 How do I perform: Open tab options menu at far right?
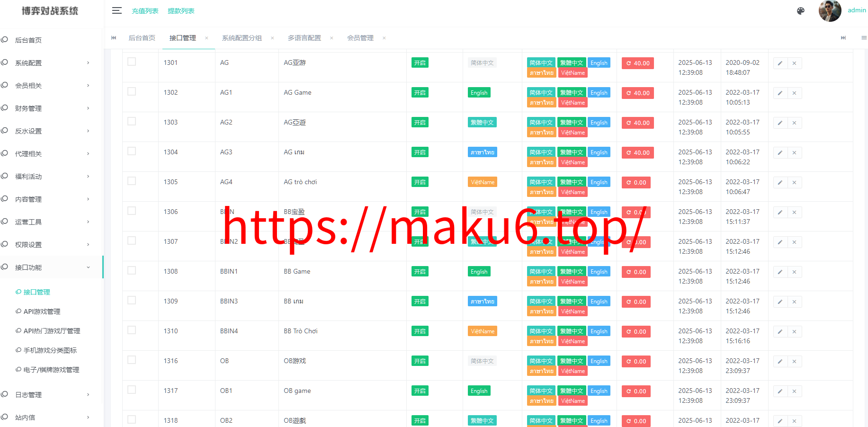pyautogui.click(x=864, y=38)
